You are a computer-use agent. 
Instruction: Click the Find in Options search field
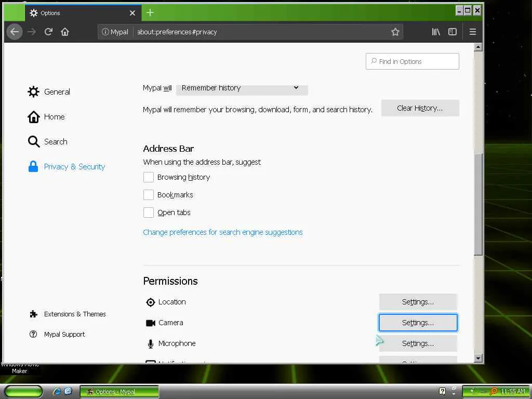pos(412,61)
